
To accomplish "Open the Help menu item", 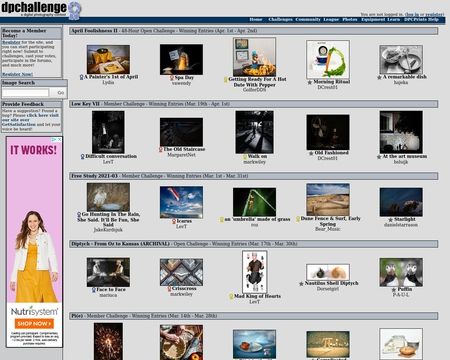I will (433, 20).
